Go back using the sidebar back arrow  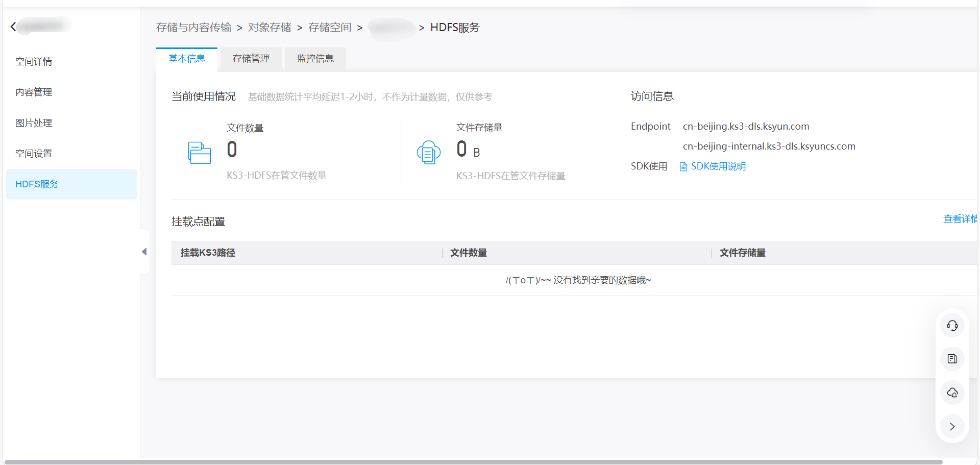tap(13, 26)
